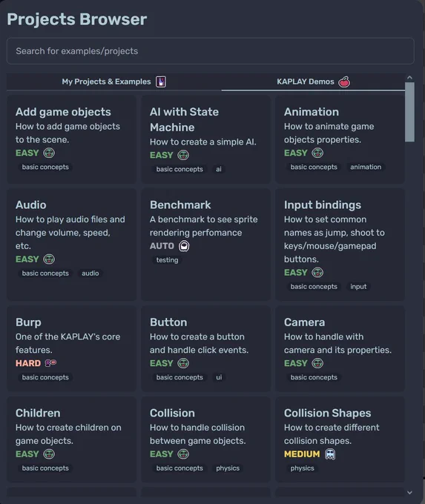This screenshot has width=425, height=504.
Task: Click the scrollbar up arrow
Action: tap(409, 78)
